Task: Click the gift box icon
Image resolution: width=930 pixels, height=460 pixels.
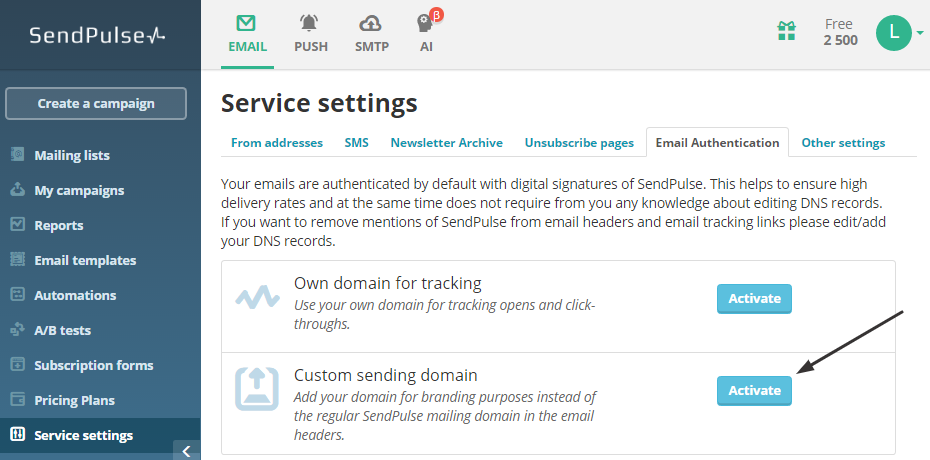Action: [787, 31]
